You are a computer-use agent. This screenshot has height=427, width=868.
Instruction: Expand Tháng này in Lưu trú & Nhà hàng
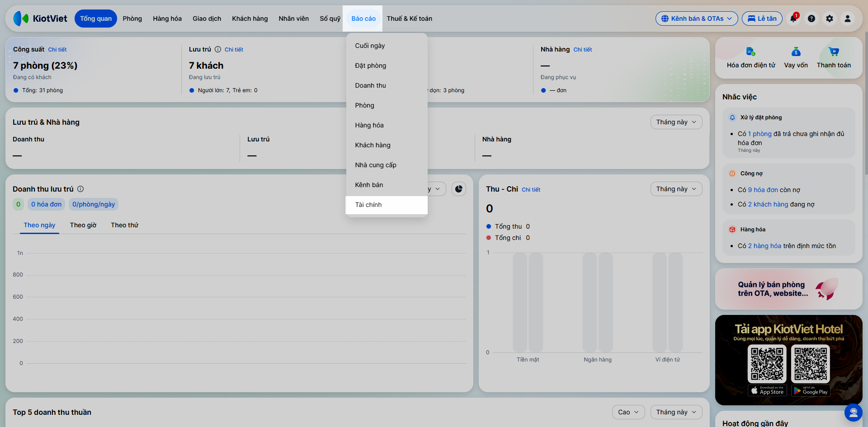tap(676, 122)
